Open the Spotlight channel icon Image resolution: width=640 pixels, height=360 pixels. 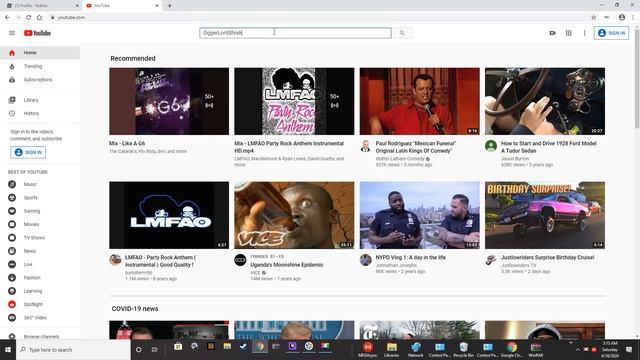pos(12,304)
